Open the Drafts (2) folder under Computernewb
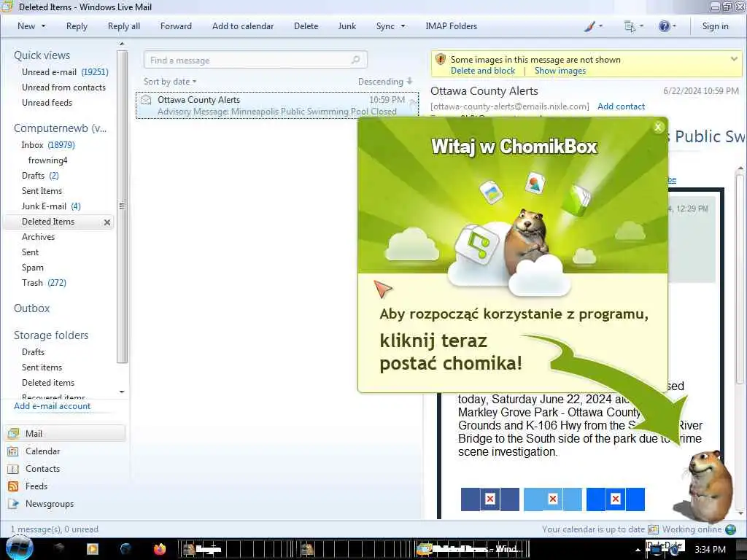Screen dimensions: 747x560 40,175
